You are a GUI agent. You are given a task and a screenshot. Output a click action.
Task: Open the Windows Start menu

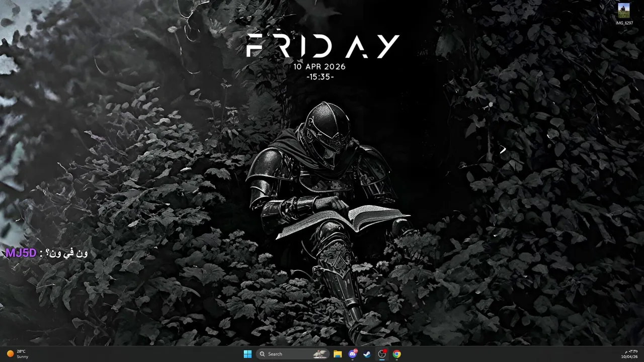point(248,354)
